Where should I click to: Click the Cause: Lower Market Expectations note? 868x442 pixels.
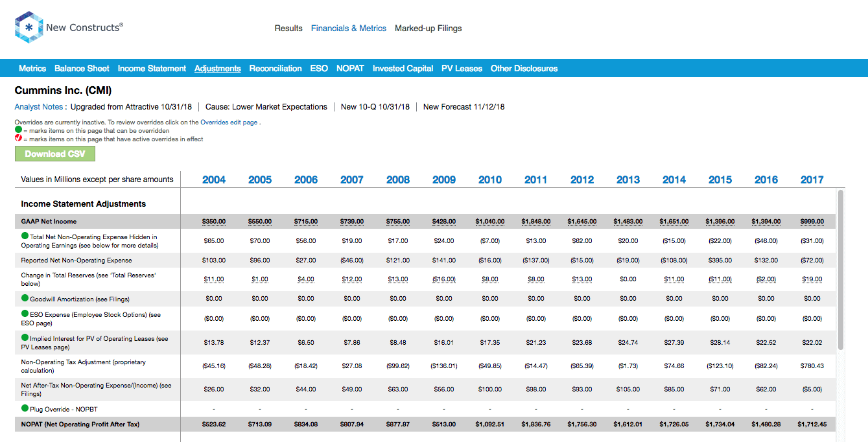266,107
